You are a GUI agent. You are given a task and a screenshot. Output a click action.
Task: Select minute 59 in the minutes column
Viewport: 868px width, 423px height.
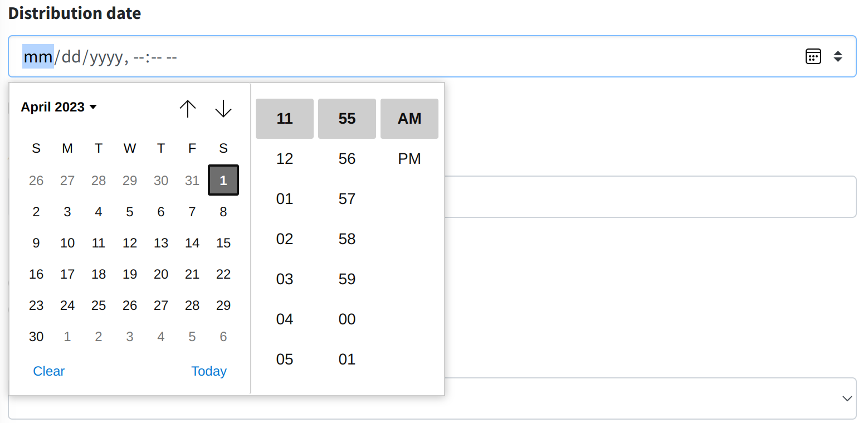coord(347,279)
